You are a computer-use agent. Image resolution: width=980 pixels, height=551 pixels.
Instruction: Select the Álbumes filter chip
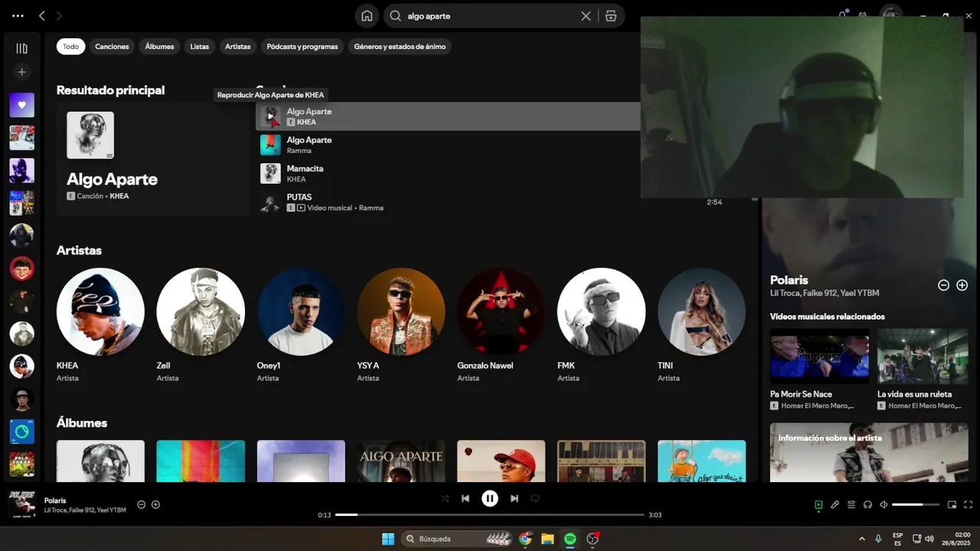coord(159,47)
